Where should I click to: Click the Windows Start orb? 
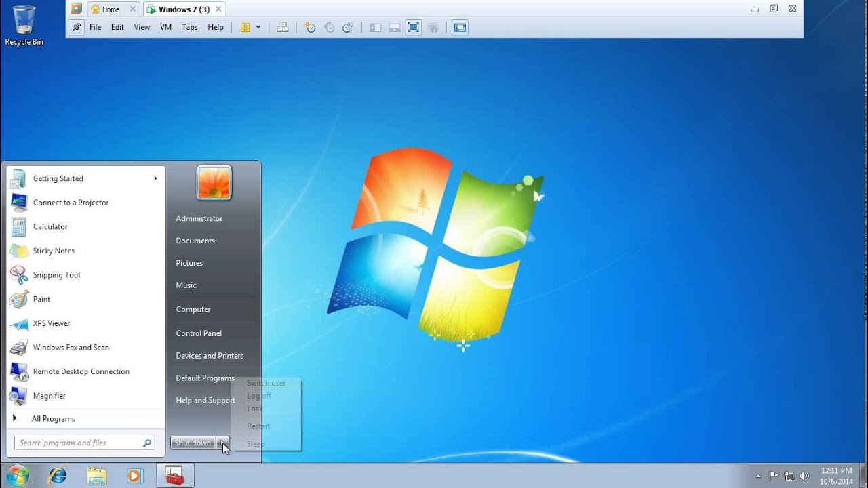pos(18,475)
